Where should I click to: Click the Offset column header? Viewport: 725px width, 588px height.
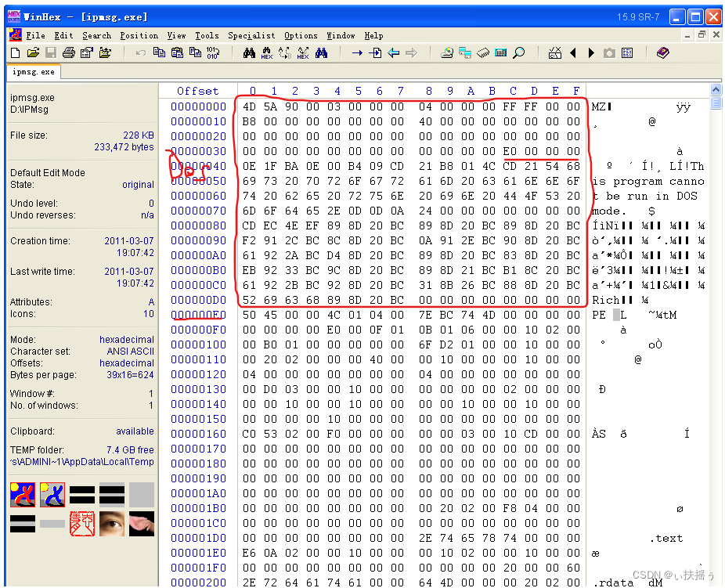click(x=197, y=91)
